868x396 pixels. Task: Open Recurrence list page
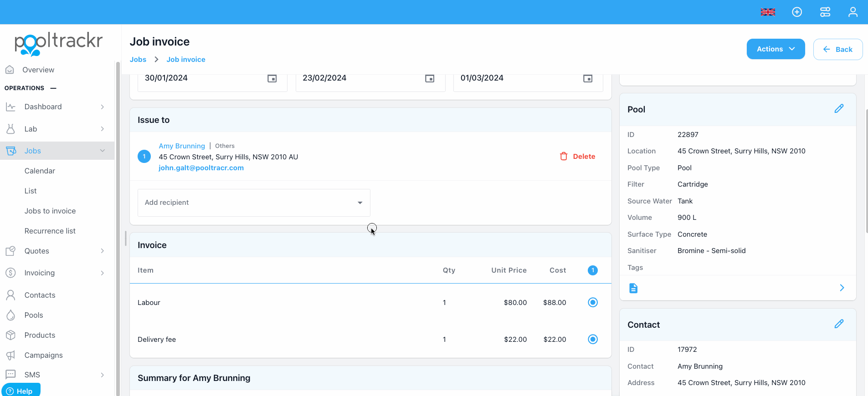pyautogui.click(x=50, y=231)
